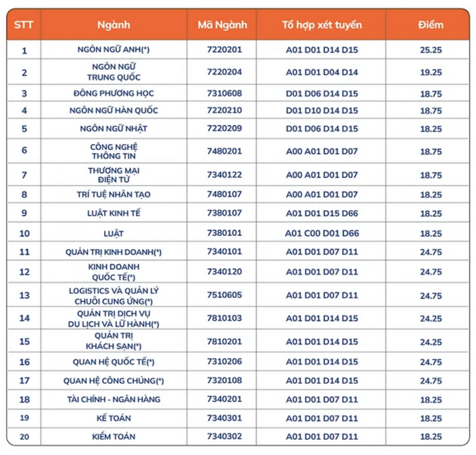Click the LUẬT KINH TẾ cell
The height and width of the screenshot is (455, 476).
pos(114,213)
